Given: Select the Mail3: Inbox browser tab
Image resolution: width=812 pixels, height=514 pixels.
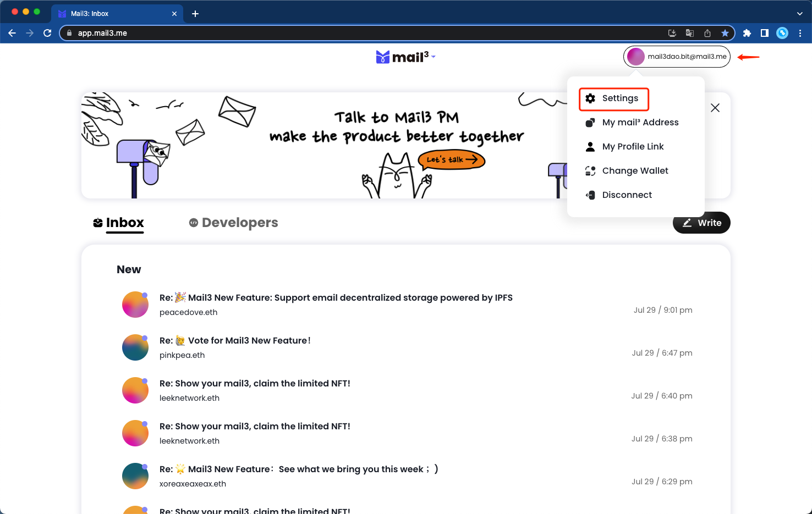Looking at the screenshot, I should [x=117, y=14].
